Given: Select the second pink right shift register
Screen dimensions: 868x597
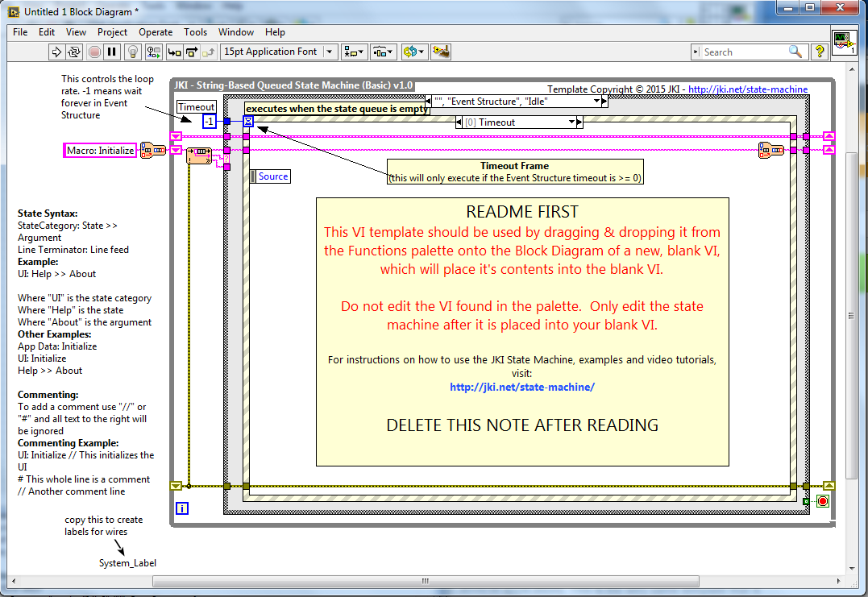Looking at the screenshot, I should (829, 150).
